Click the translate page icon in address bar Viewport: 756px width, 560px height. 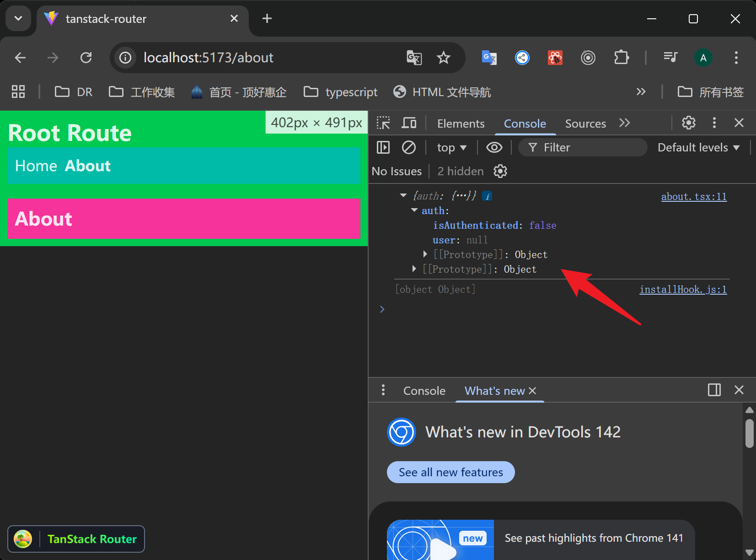414,58
